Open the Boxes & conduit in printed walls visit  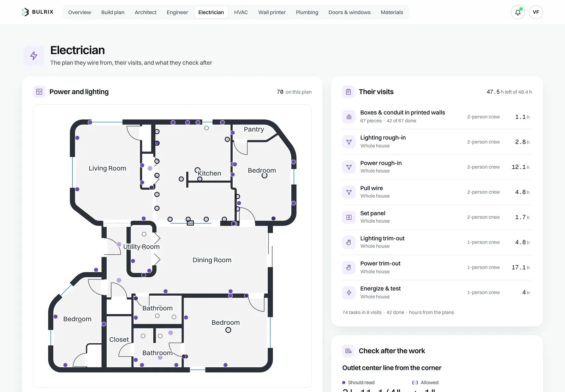pyautogui.click(x=437, y=117)
